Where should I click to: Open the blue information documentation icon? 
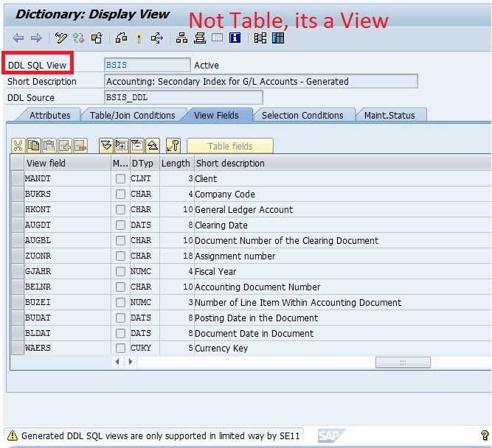pos(235,38)
